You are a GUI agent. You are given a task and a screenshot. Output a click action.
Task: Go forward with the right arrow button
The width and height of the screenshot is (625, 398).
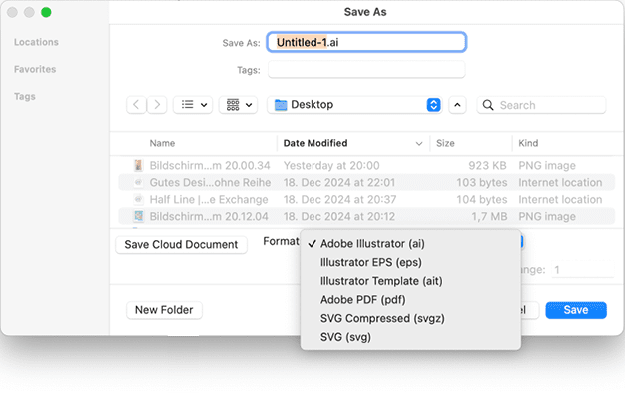click(157, 105)
